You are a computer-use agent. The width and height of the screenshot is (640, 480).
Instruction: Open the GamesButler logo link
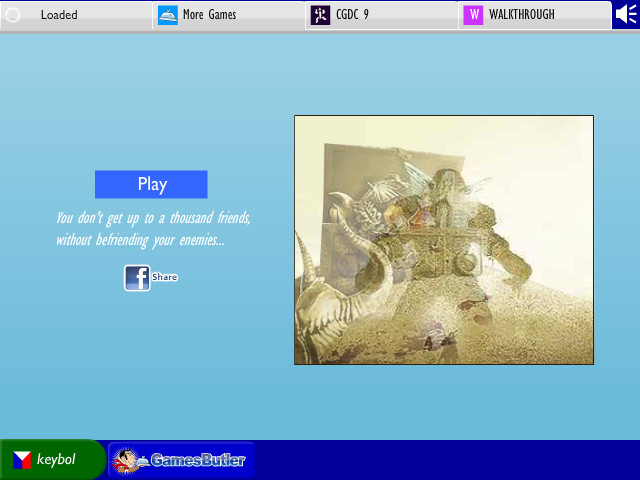[x=182, y=460]
